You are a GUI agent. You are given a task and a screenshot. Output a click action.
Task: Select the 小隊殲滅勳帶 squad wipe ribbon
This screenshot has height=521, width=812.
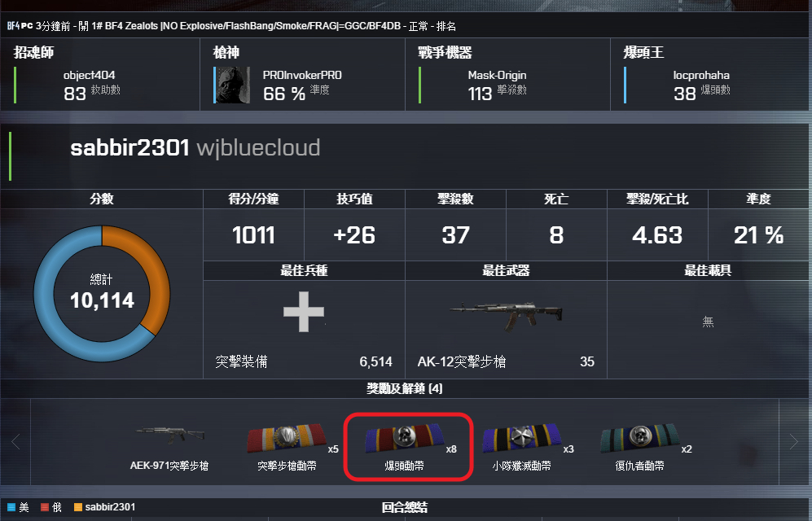(x=522, y=439)
